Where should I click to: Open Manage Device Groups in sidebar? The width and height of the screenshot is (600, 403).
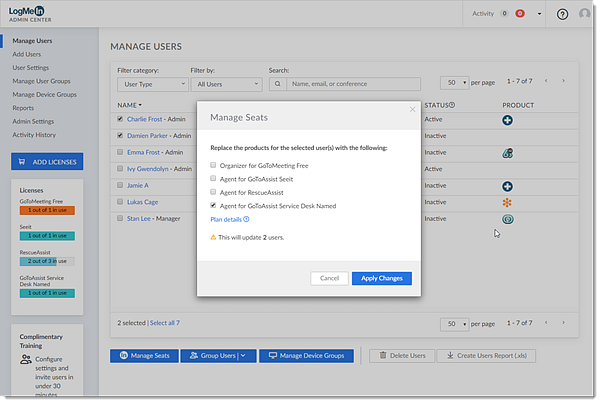[x=44, y=95]
